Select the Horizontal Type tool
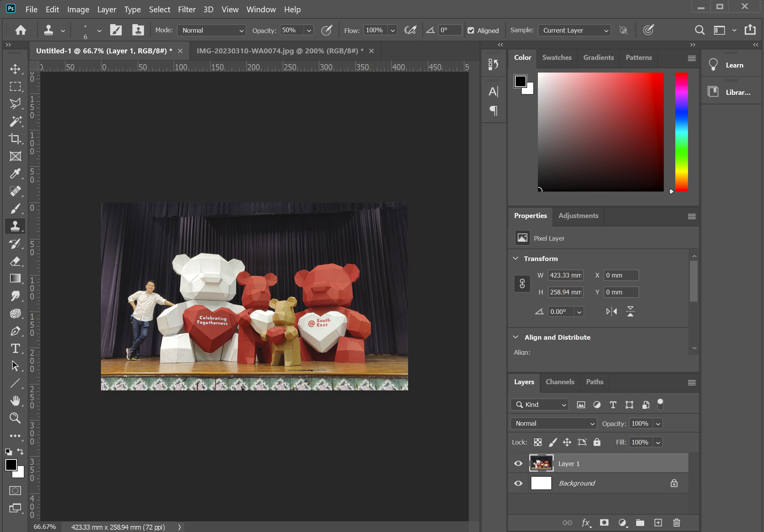This screenshot has width=764, height=532. click(15, 349)
